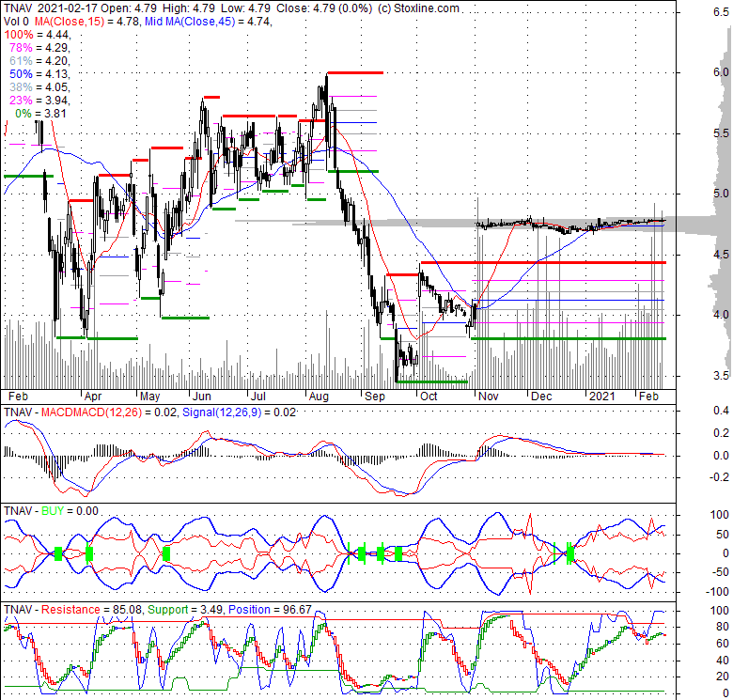The height and width of the screenshot is (700, 733).
Task: Click the '2021' year label on time axis
Action: (602, 397)
